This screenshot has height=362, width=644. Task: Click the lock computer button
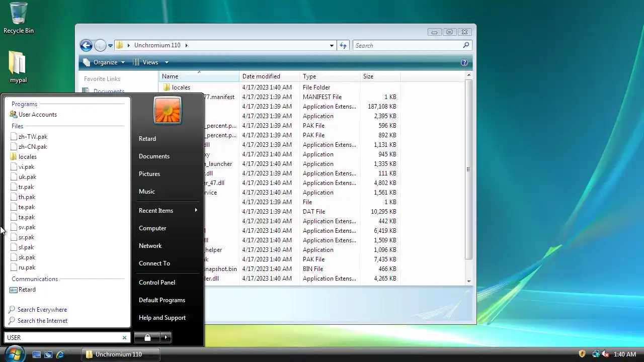[x=147, y=337]
